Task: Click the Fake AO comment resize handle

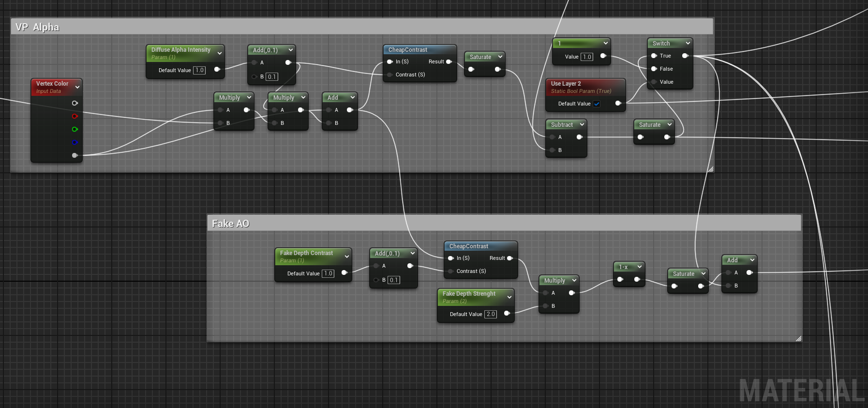Action: click(x=798, y=339)
